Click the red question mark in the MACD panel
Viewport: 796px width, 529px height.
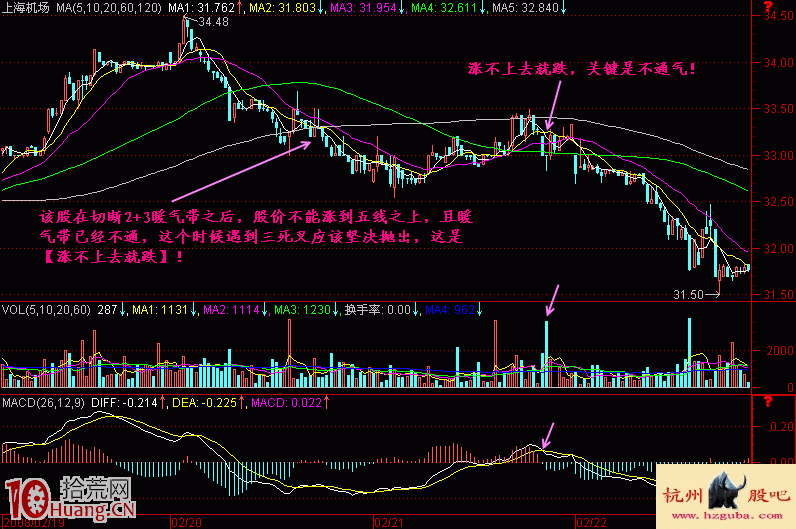768,402
